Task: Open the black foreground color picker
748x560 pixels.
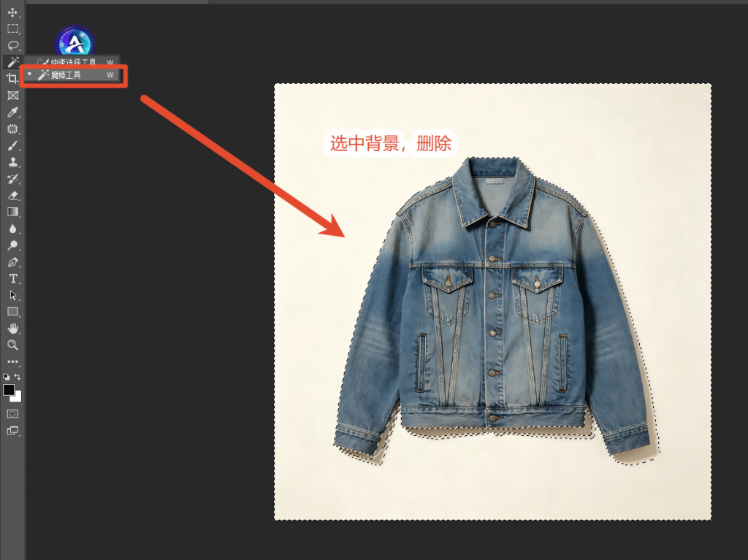Action: click(x=8, y=389)
